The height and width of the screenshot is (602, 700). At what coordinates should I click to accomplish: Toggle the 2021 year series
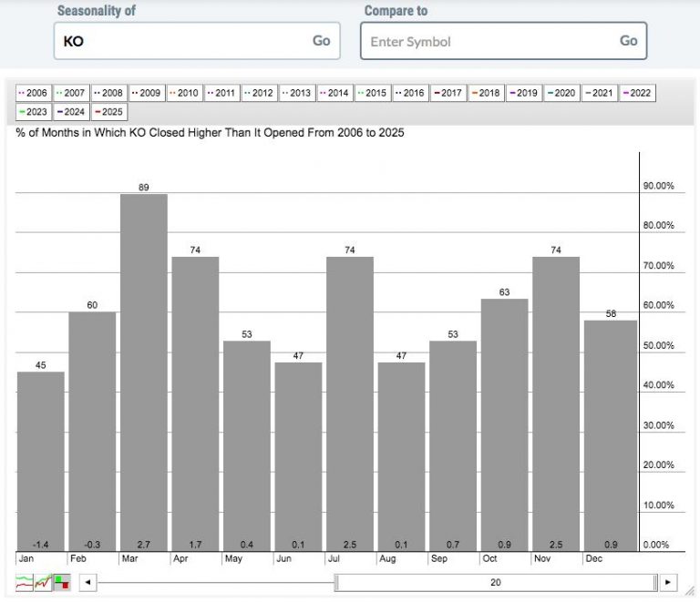pos(600,93)
